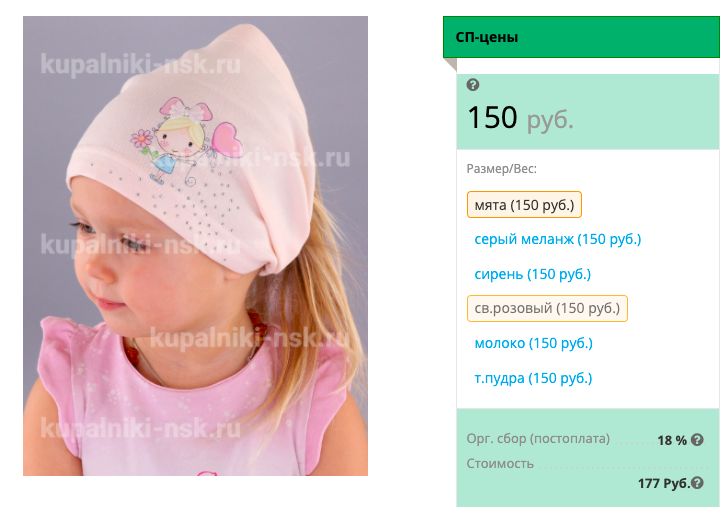Choose the молоко (150 руб.) variant
Screen dimensions: 725x507
pos(534,343)
